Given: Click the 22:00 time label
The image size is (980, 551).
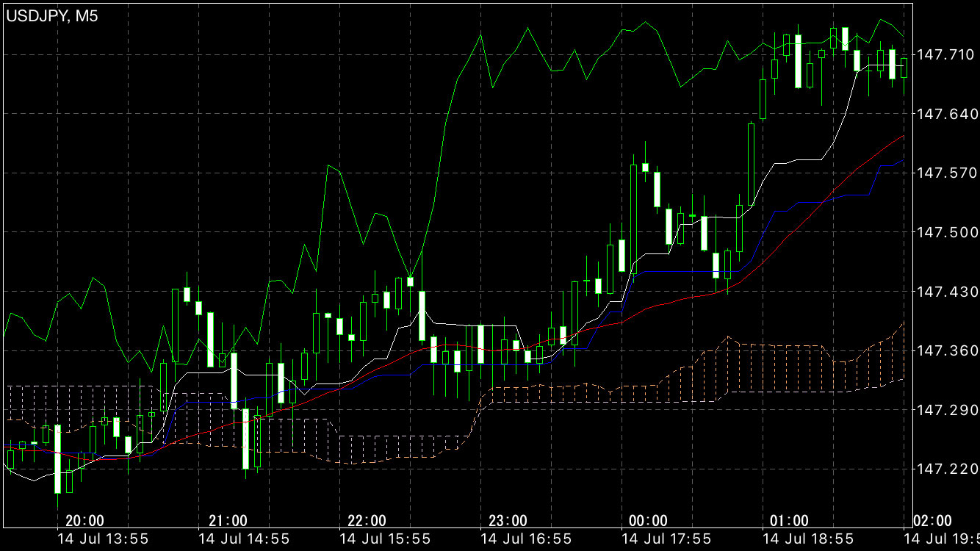Looking at the screenshot, I should point(367,521).
